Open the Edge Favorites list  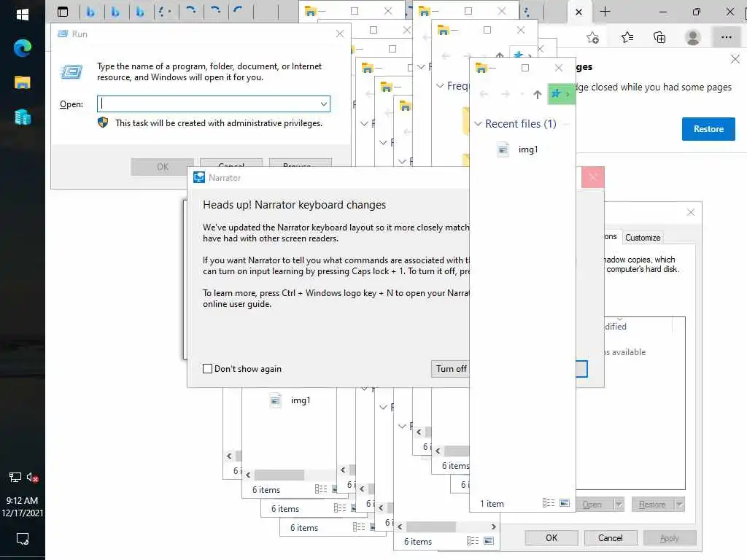tap(627, 37)
